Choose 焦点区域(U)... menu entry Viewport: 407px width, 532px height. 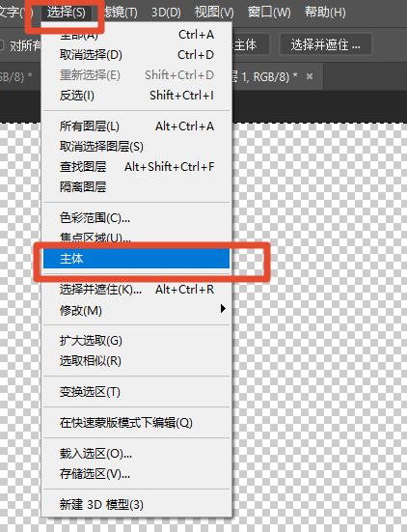pyautogui.click(x=137, y=238)
